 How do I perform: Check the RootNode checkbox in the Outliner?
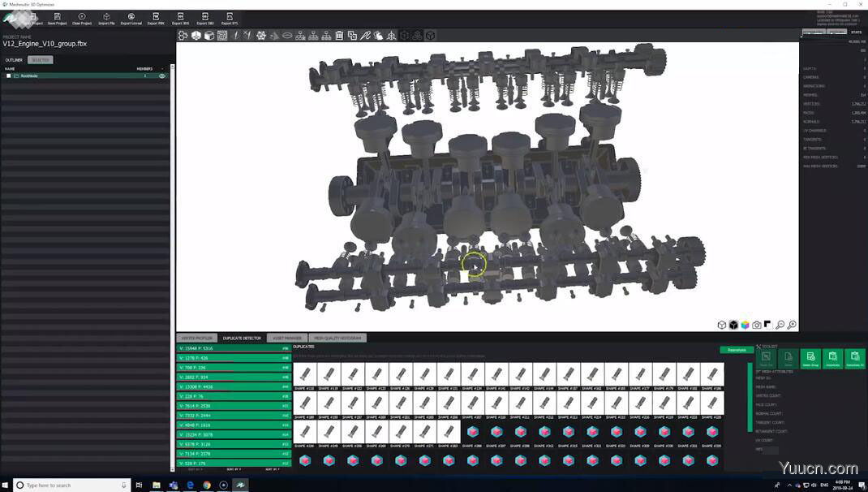pyautogui.click(x=9, y=76)
